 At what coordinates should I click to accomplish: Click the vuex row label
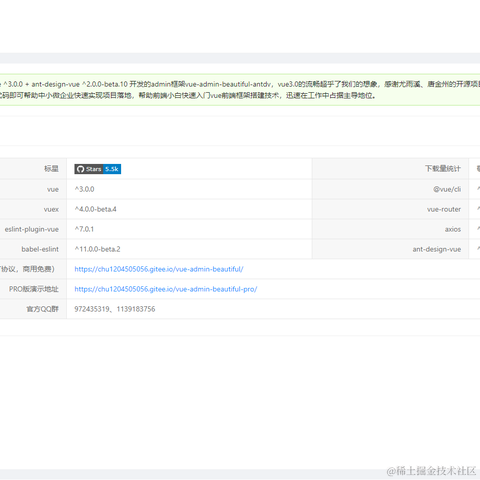51,209
